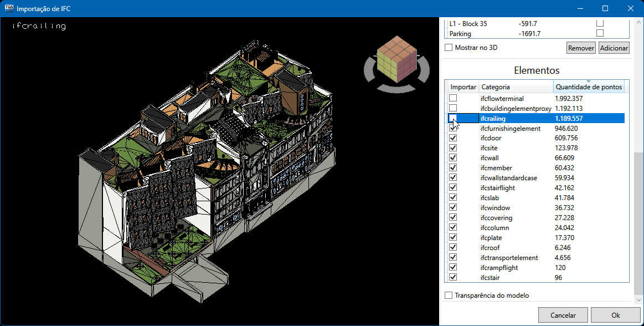Enable the Mostrar no 3D checkbox
Screen dimensions: 644x326
(x=449, y=48)
